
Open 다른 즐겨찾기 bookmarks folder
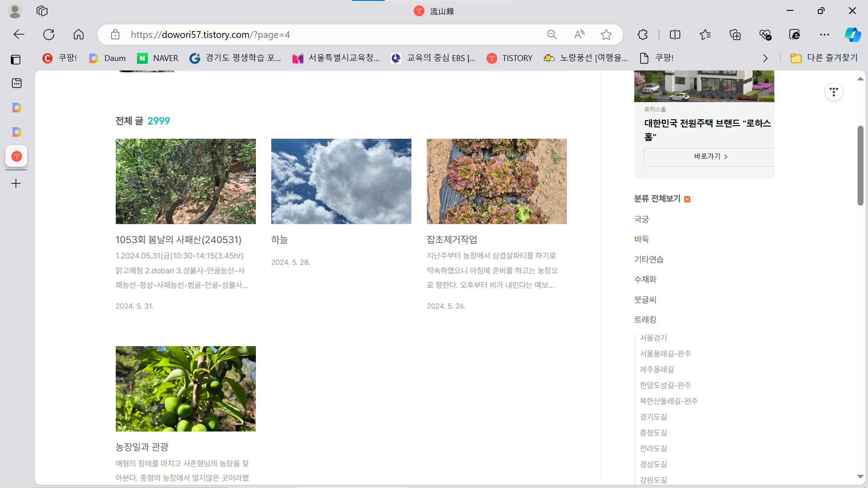click(x=824, y=58)
